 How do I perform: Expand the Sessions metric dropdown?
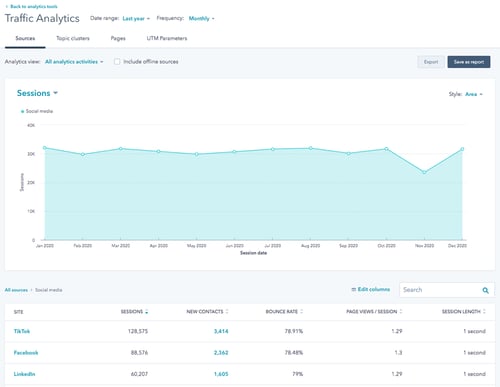(37, 93)
